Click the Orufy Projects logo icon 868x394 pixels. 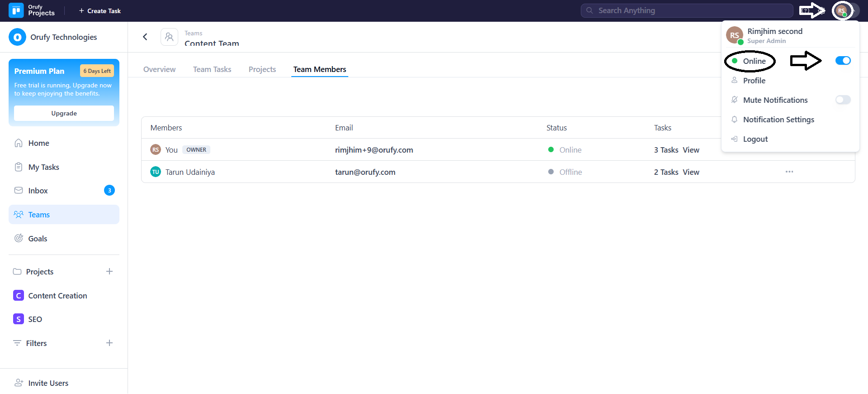click(16, 10)
